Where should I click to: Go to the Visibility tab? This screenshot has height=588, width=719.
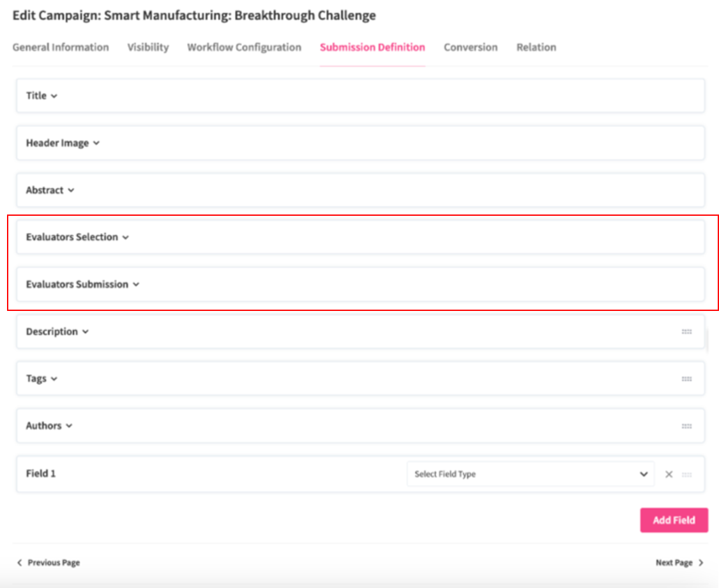point(148,47)
